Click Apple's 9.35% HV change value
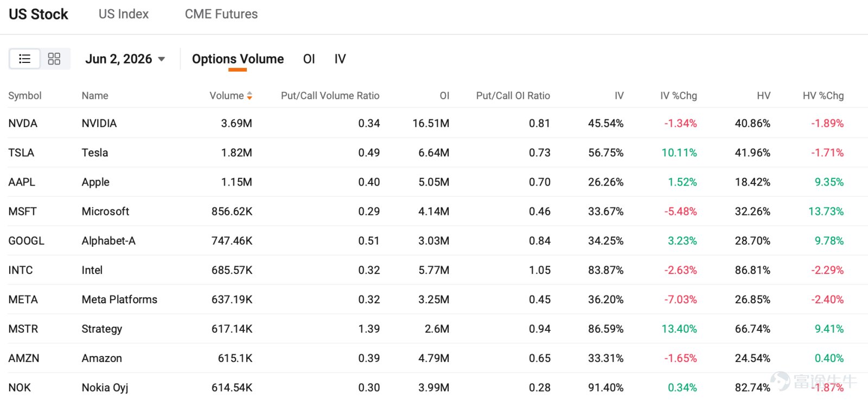 [x=829, y=182]
